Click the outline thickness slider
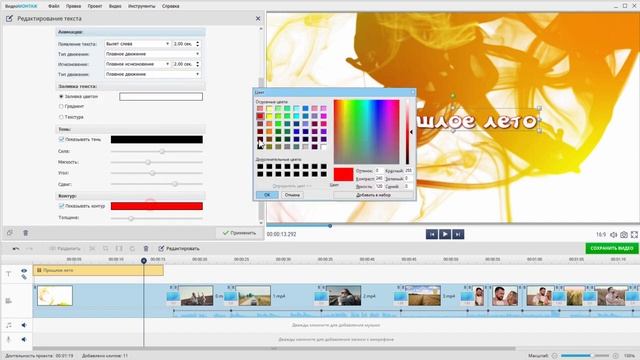640x360 pixels. point(157,218)
